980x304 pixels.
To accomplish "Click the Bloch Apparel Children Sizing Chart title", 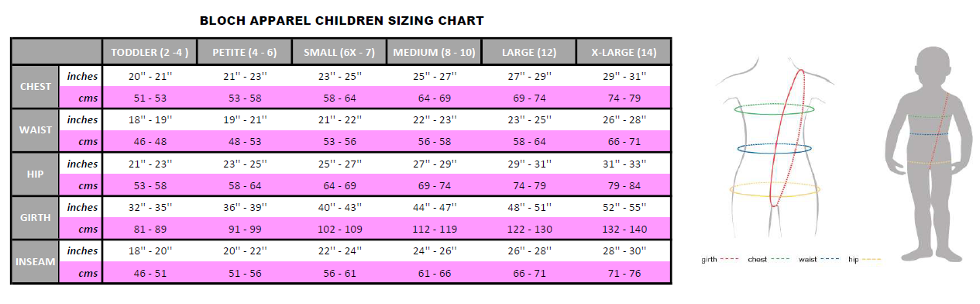I will [342, 21].
